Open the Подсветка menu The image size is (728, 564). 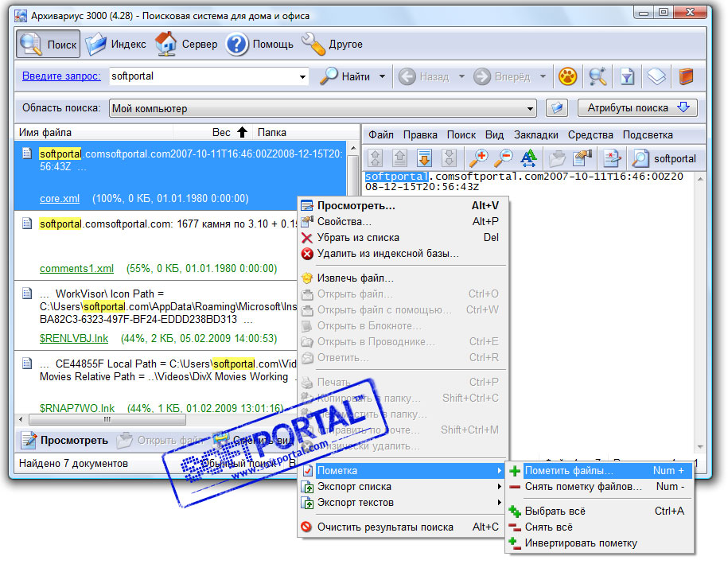click(x=648, y=135)
